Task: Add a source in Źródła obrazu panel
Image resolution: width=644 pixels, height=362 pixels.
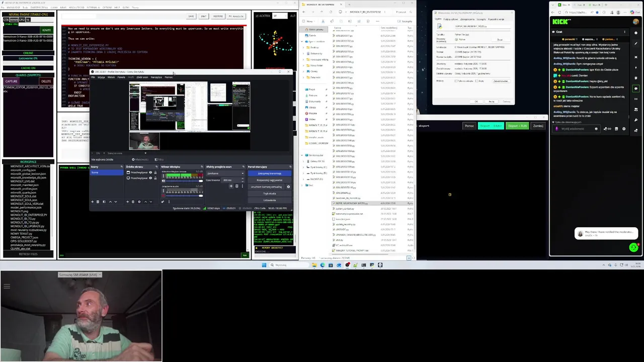Action: click(x=127, y=202)
